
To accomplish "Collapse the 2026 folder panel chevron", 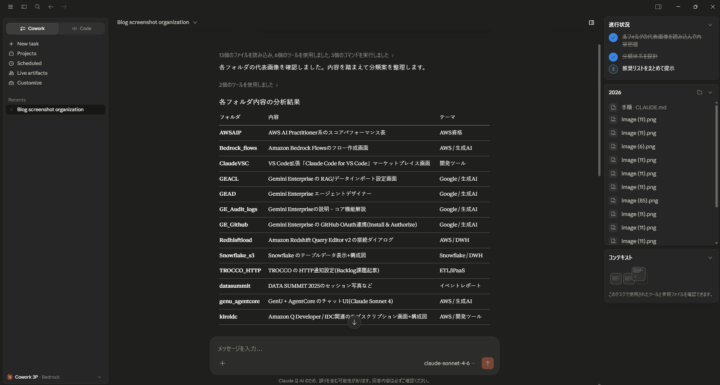I will (710, 92).
